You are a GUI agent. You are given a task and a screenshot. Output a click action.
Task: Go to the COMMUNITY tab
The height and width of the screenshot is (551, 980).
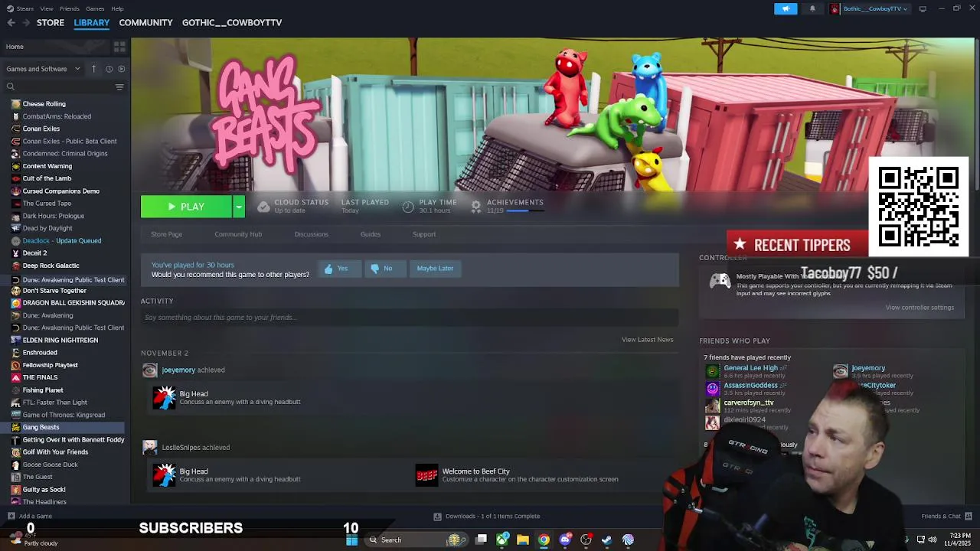(x=145, y=22)
